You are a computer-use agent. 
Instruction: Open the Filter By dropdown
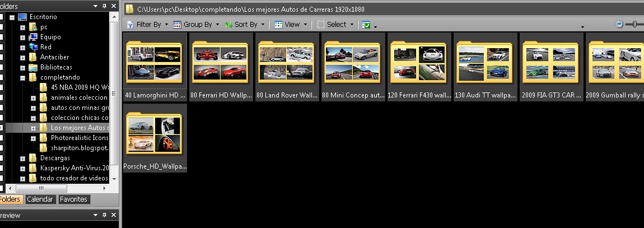147,25
